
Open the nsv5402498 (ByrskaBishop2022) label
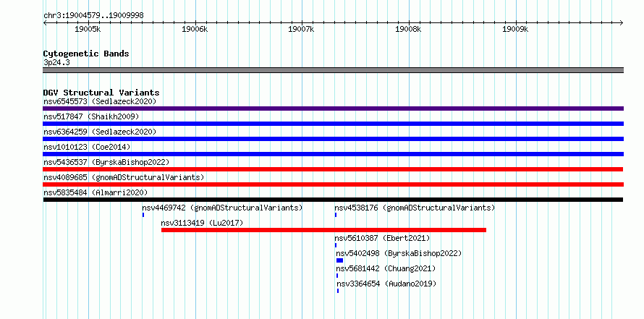(x=399, y=253)
